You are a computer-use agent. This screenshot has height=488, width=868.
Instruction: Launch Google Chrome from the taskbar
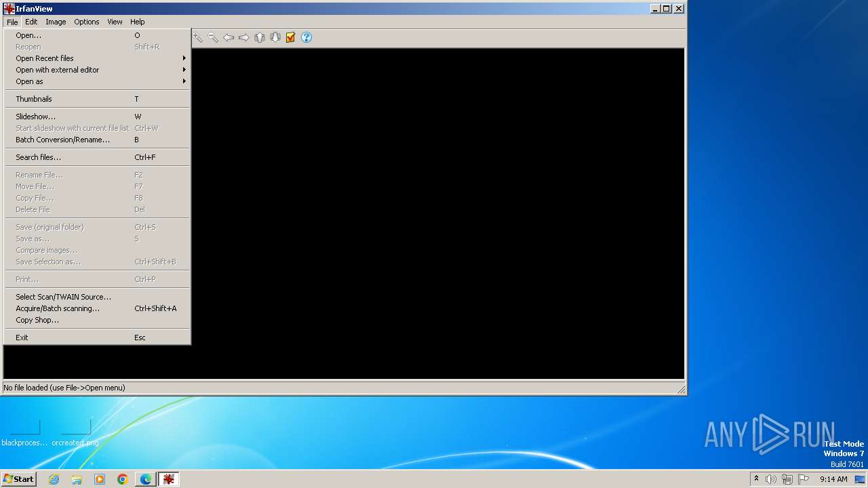click(x=123, y=479)
